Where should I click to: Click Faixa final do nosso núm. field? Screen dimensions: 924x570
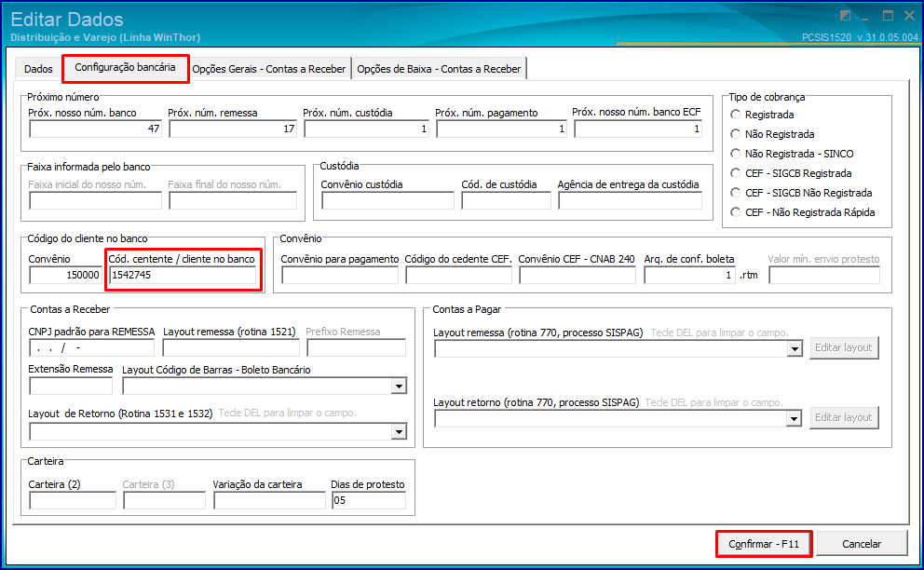click(233, 200)
